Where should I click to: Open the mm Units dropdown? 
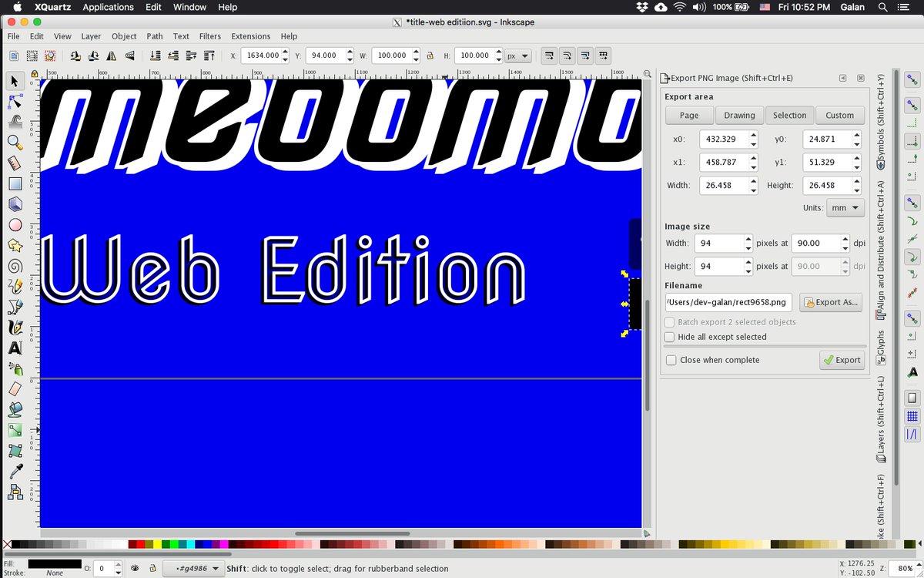pos(845,208)
